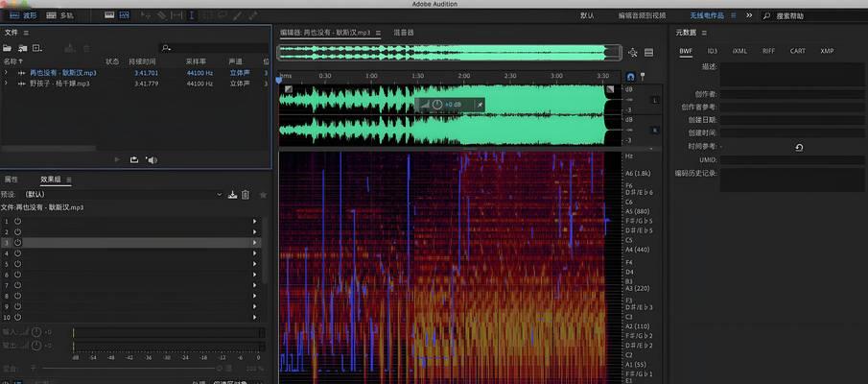Switch to Waveform (波形) editor view

click(x=24, y=15)
